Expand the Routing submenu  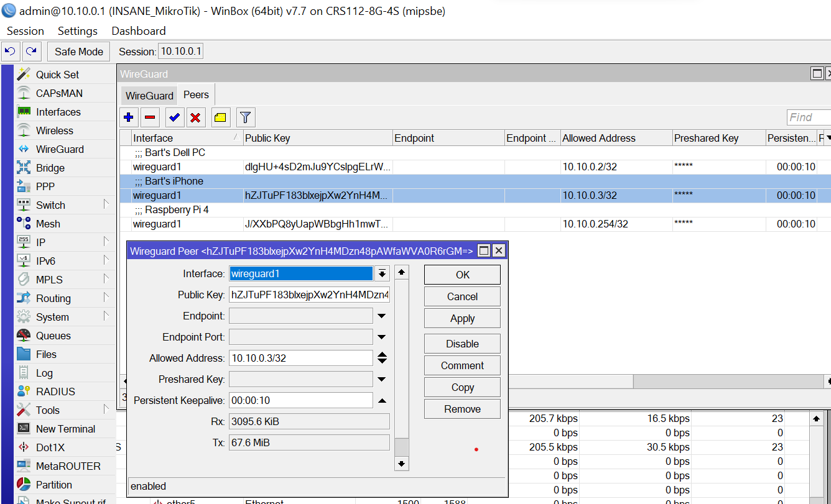click(x=106, y=298)
